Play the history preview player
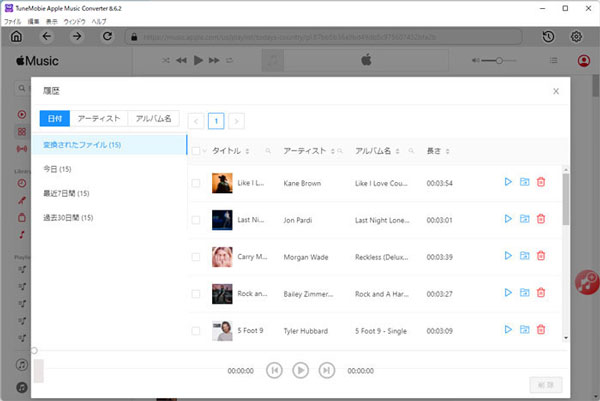Image resolution: width=600 pixels, height=401 pixels. pos(300,370)
